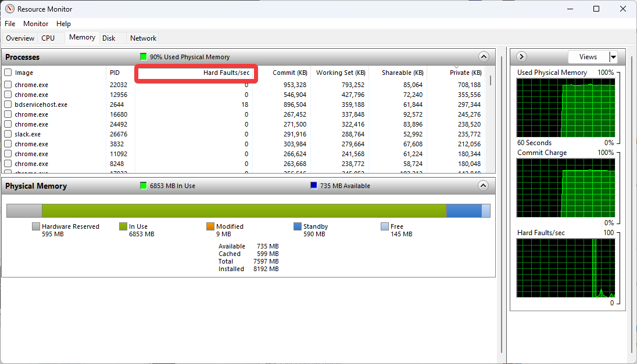
Task: Open the Monitor menu
Action: click(x=35, y=24)
